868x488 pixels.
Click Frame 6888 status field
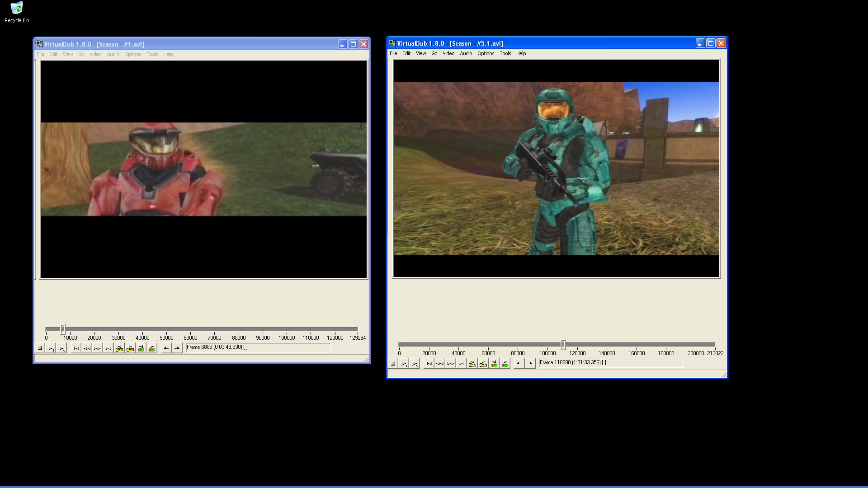pyautogui.click(x=258, y=347)
